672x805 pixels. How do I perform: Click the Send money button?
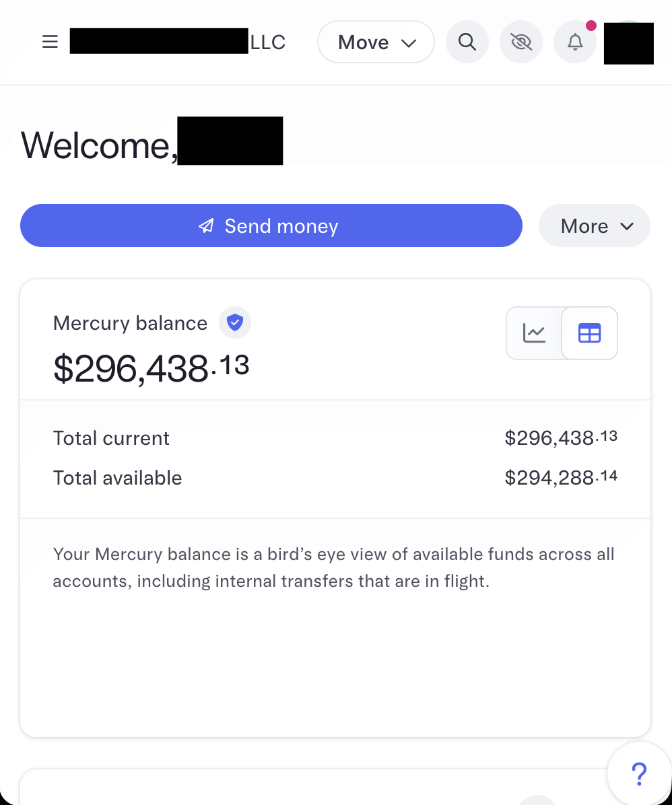point(271,226)
